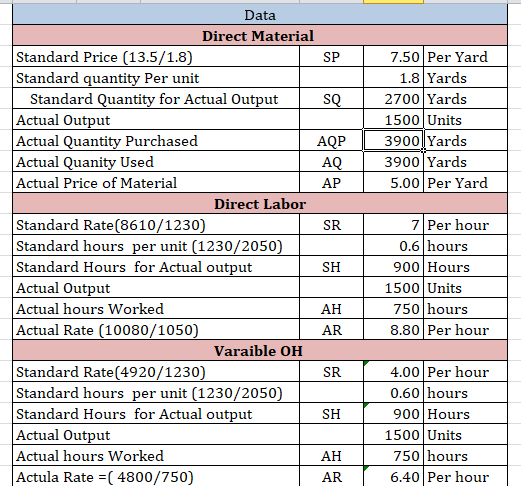The image size is (521, 486).
Task: Select the 'Varaible OH' section header
Action: point(260,351)
